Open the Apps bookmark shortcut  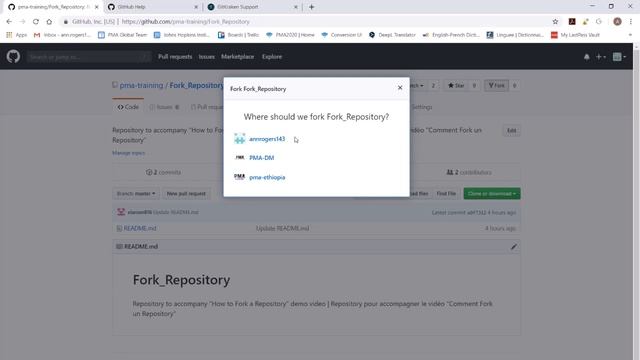coord(16,35)
